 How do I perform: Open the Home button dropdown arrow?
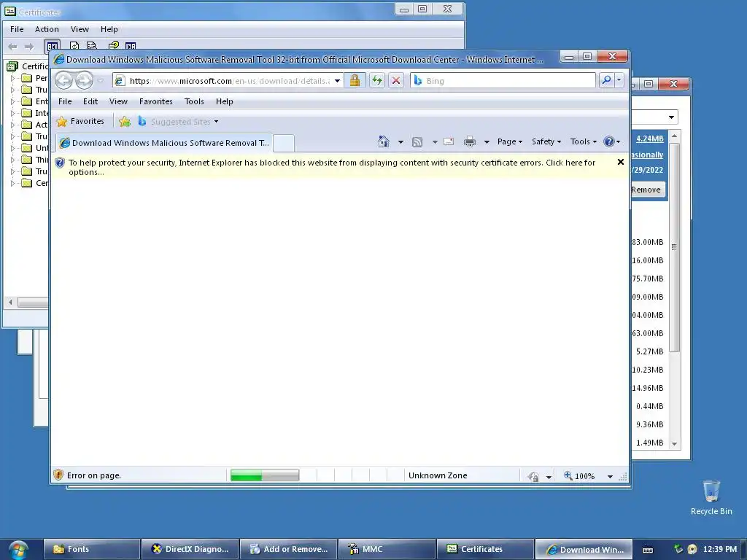click(400, 142)
